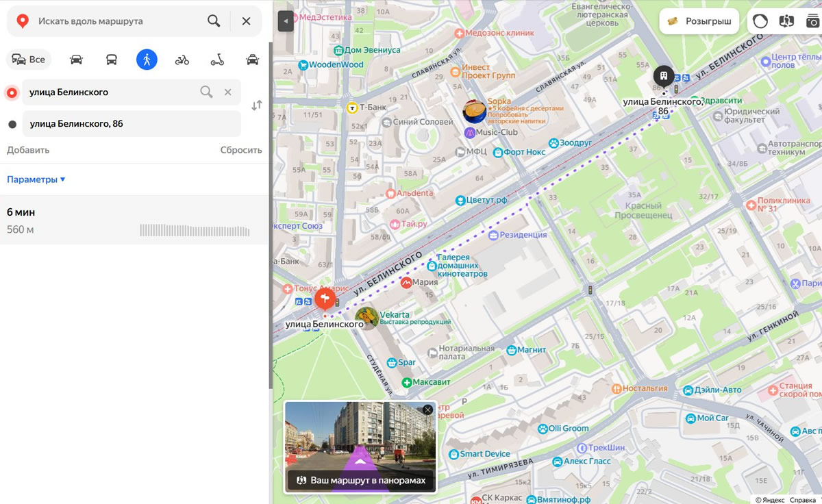Switch to taxi route mode
Screen dimensions: 822x504
click(x=253, y=60)
